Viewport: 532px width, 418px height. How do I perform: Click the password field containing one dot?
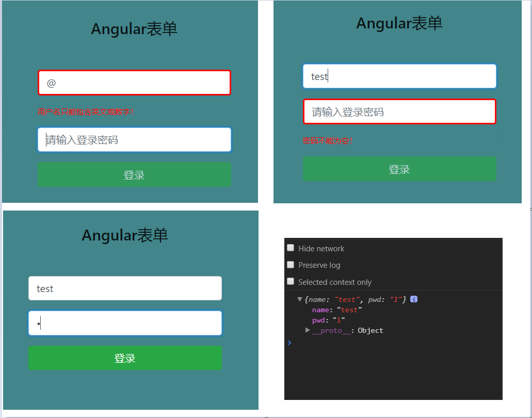(125, 323)
